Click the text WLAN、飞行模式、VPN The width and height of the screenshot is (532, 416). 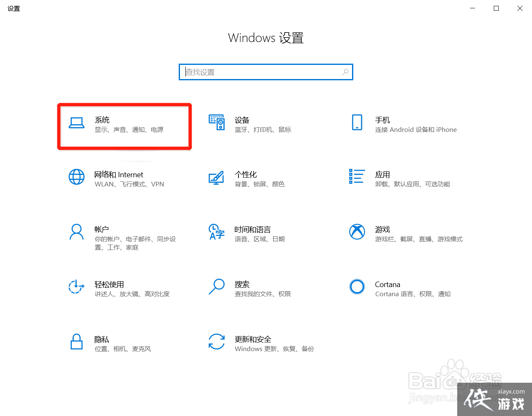coord(130,184)
